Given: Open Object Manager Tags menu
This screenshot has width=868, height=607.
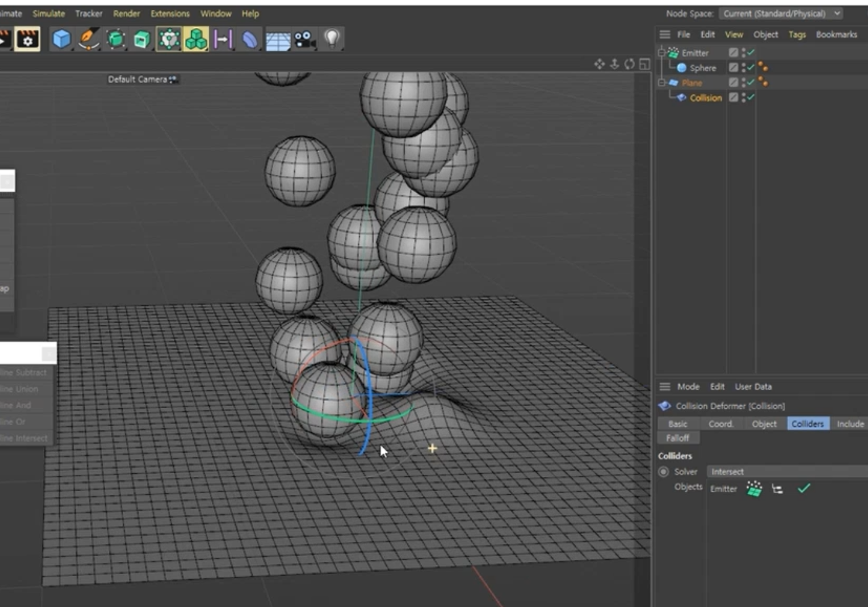Looking at the screenshot, I should 797,35.
